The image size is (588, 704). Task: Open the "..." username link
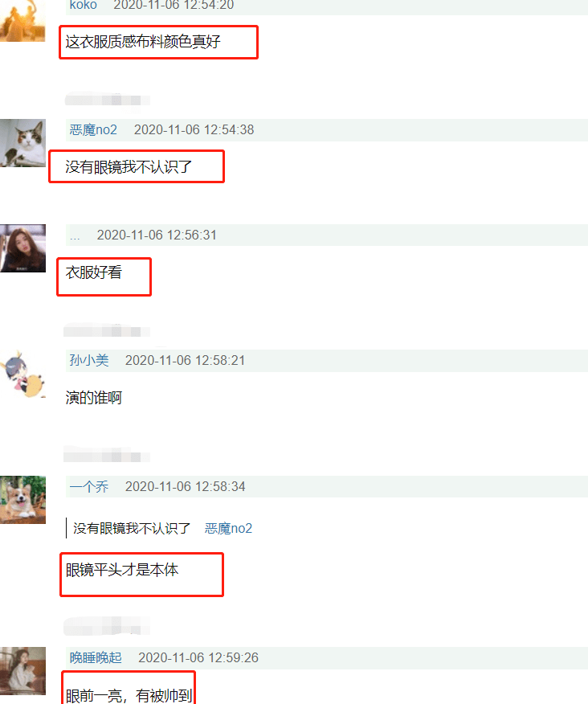[x=75, y=235]
